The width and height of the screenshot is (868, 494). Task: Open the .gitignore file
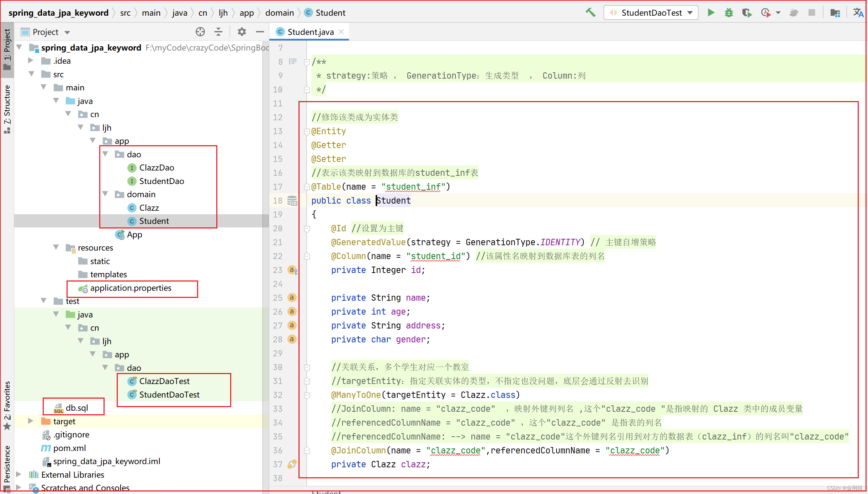click(71, 435)
